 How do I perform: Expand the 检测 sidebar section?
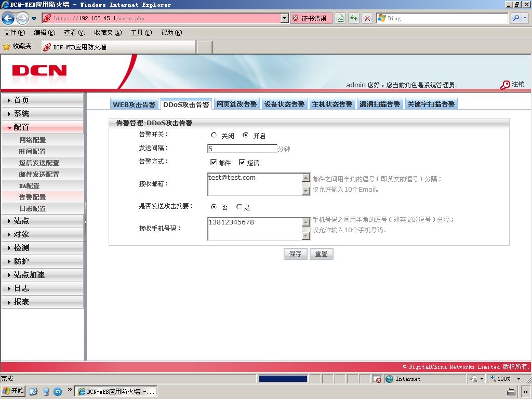click(43, 248)
